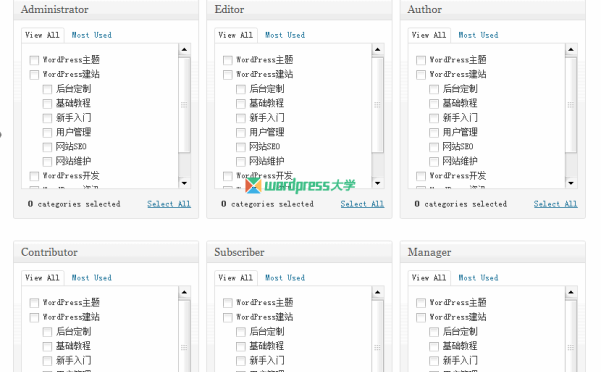This screenshot has width=601, height=372.
Task: Click scroll up arrow in Editor list
Action: [x=378, y=49]
